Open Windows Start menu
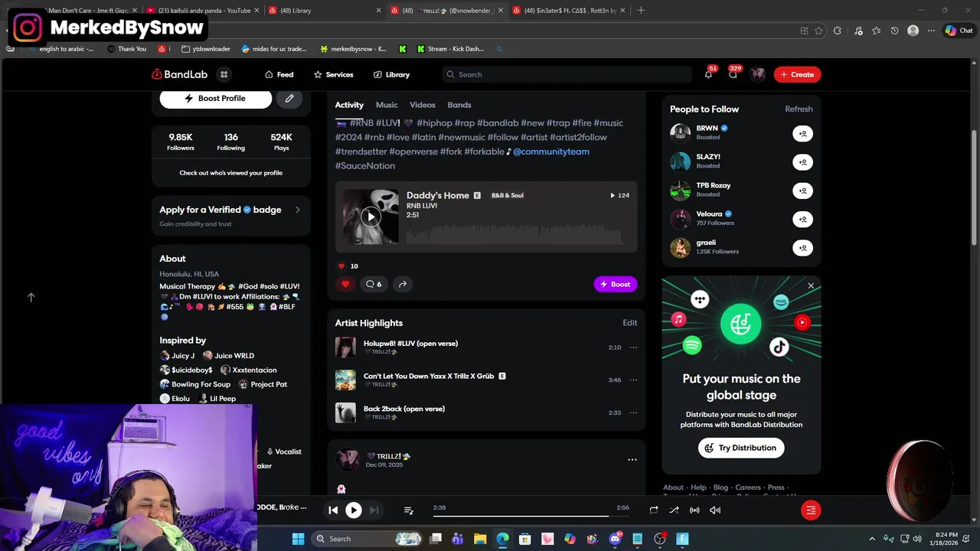 pyautogui.click(x=298, y=539)
